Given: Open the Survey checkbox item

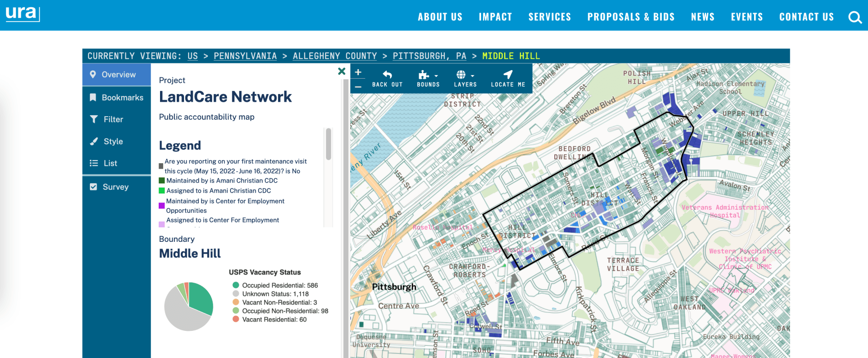Looking at the screenshot, I should [x=117, y=187].
